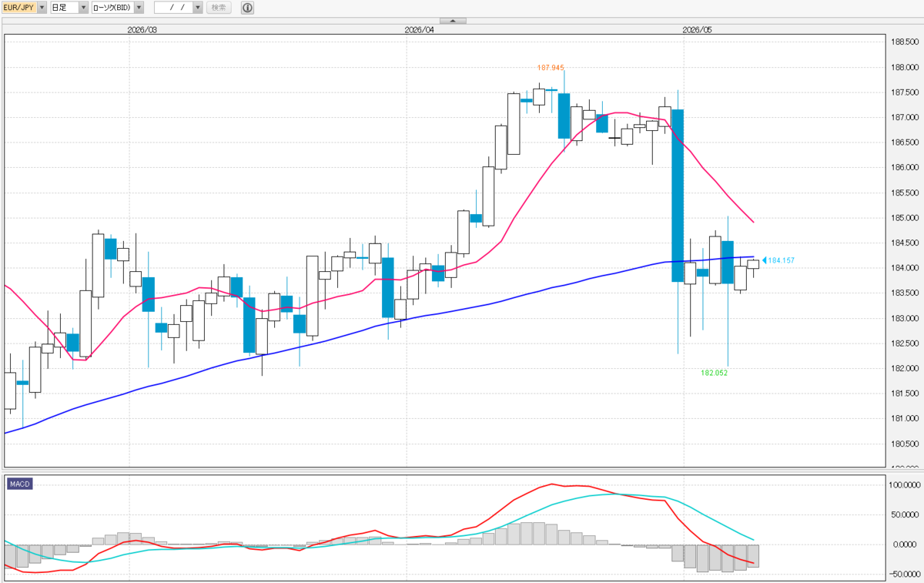Screen dimensions: 924x583
Task: Click the current price marker 184.157
Action: 778,261
